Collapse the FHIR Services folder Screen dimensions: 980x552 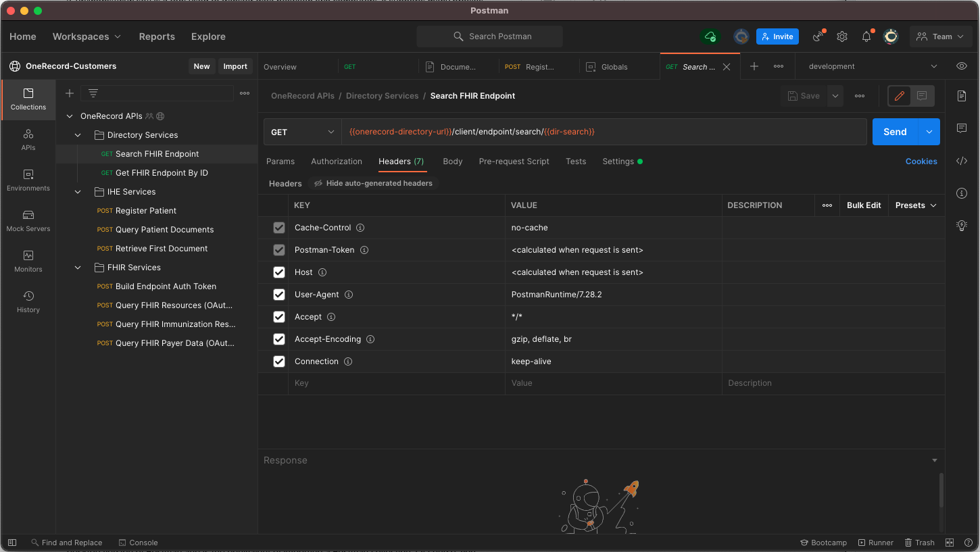78,268
